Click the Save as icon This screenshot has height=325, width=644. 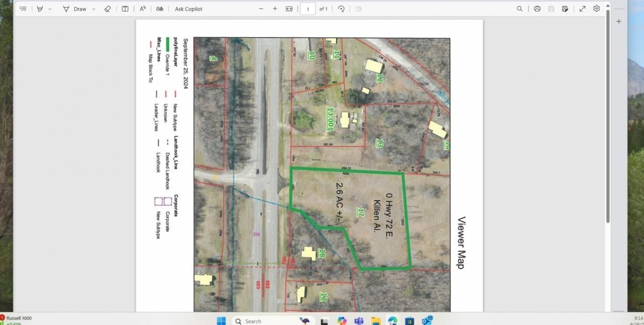(x=565, y=9)
